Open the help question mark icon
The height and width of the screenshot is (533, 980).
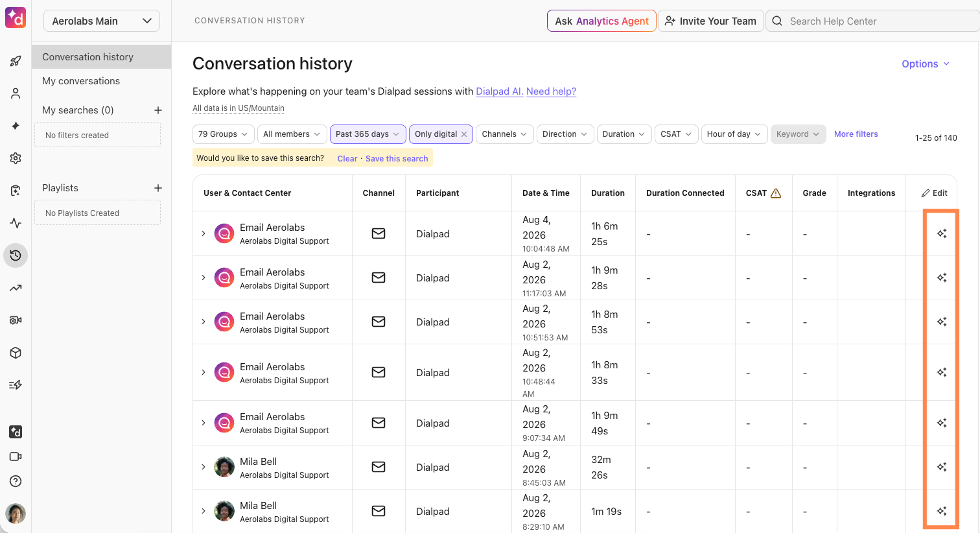(x=16, y=481)
